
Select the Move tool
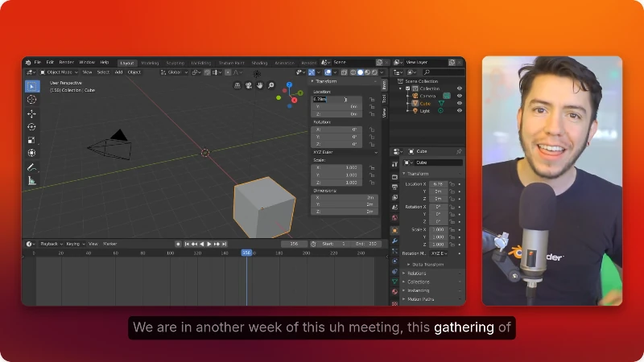tap(31, 113)
